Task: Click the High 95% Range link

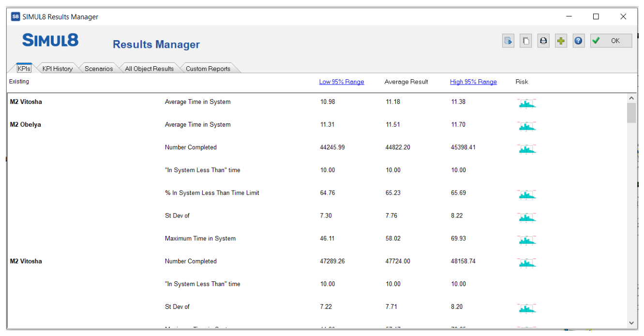Action: tap(473, 82)
